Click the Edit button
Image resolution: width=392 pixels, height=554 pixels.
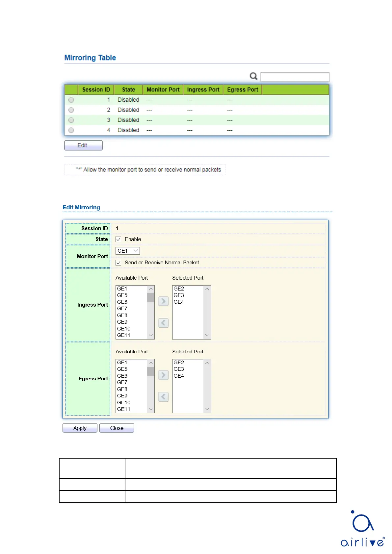click(83, 145)
